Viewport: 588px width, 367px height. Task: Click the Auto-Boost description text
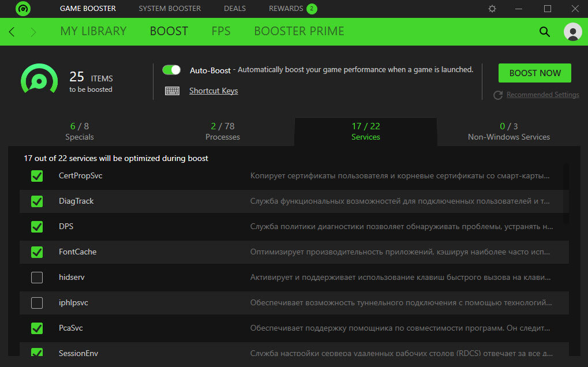(x=355, y=70)
